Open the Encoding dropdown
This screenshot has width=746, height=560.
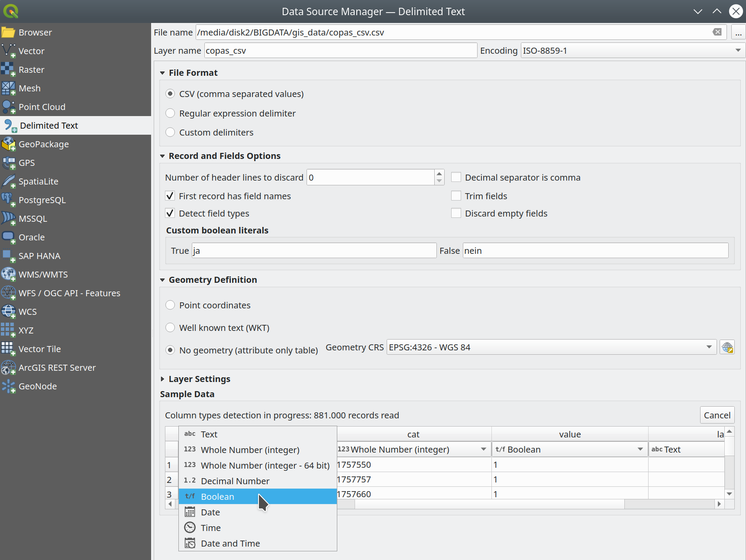pos(632,50)
